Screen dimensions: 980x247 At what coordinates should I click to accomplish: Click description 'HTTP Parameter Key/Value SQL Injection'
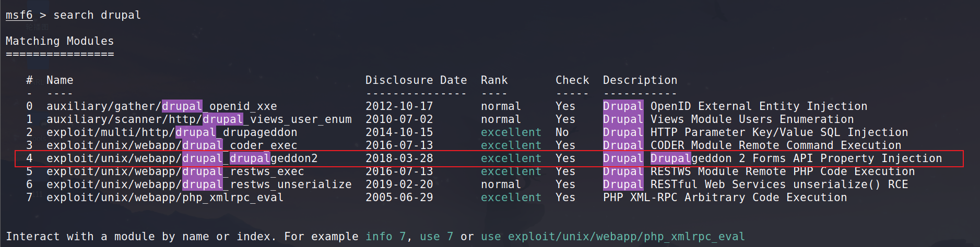tap(779, 132)
